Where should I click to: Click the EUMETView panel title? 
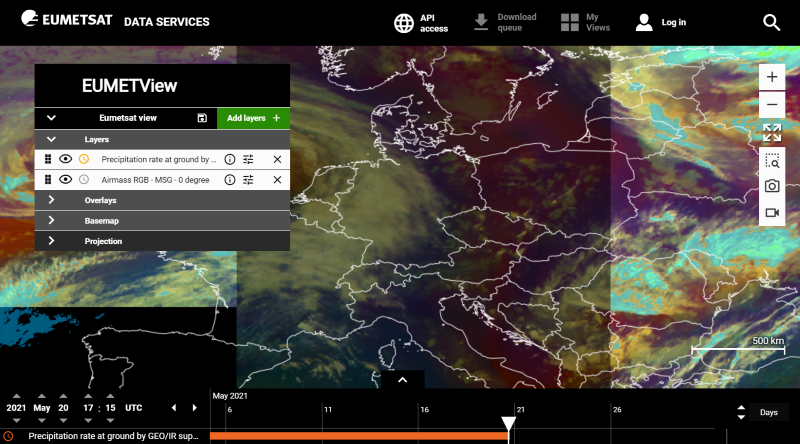click(x=129, y=86)
